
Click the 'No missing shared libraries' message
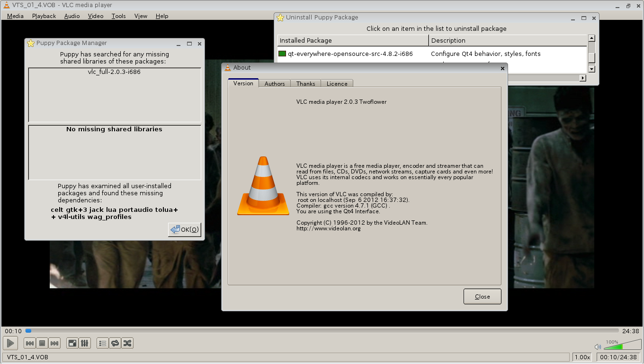(114, 129)
